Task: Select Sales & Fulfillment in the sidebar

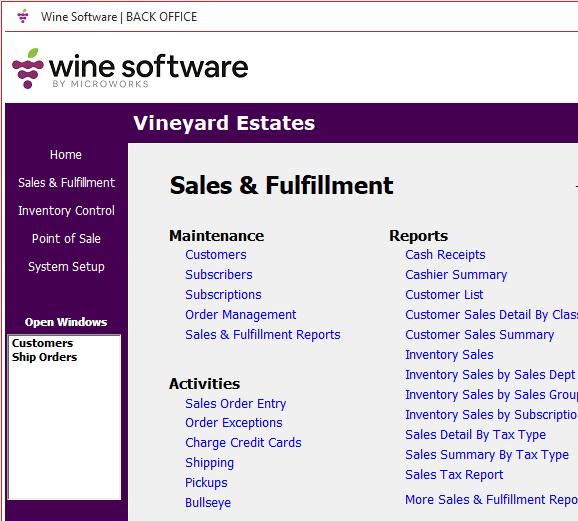Action: pyautogui.click(x=66, y=183)
